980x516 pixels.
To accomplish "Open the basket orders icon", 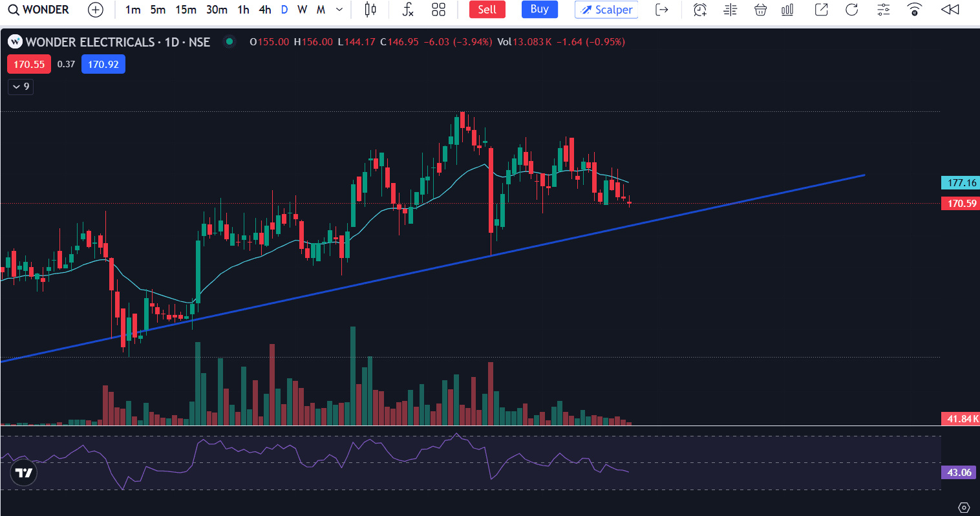I will 760,10.
